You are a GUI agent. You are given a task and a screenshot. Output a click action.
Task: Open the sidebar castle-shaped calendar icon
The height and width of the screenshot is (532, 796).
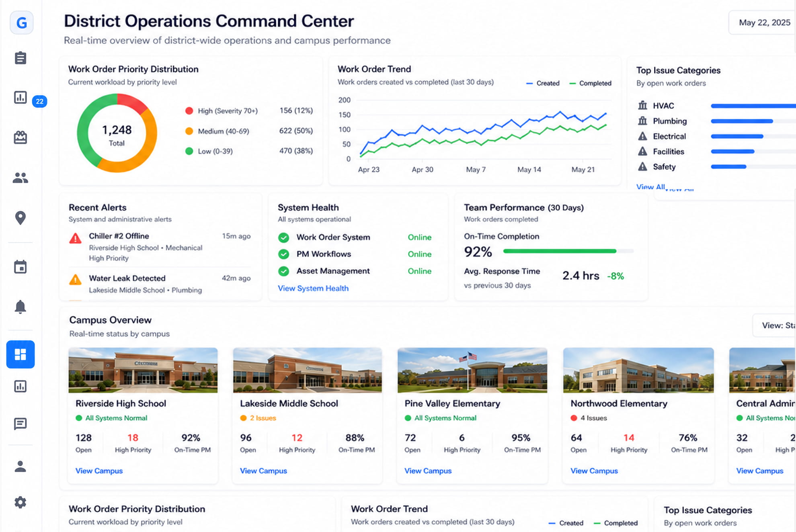(21, 137)
